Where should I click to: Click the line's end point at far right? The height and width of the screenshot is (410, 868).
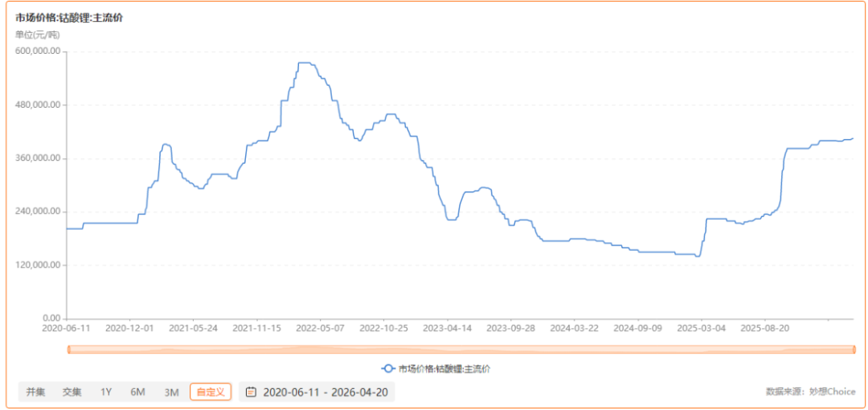[x=853, y=138]
